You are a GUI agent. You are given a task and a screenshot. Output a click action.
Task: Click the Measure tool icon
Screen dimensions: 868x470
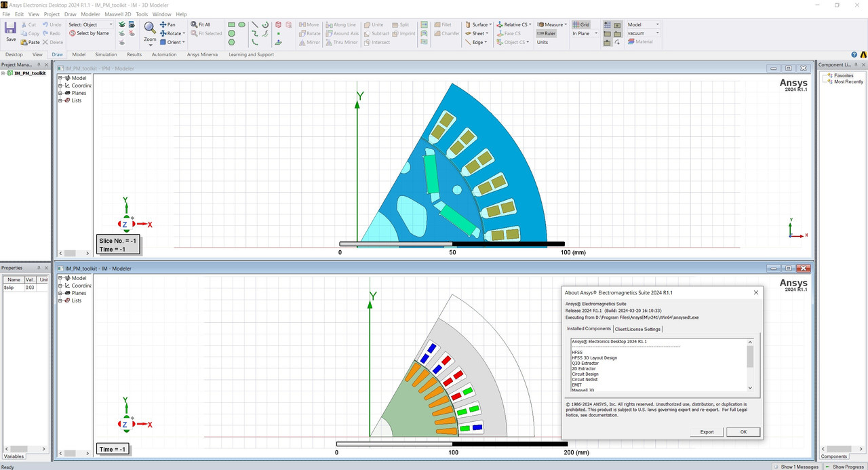[x=540, y=24]
